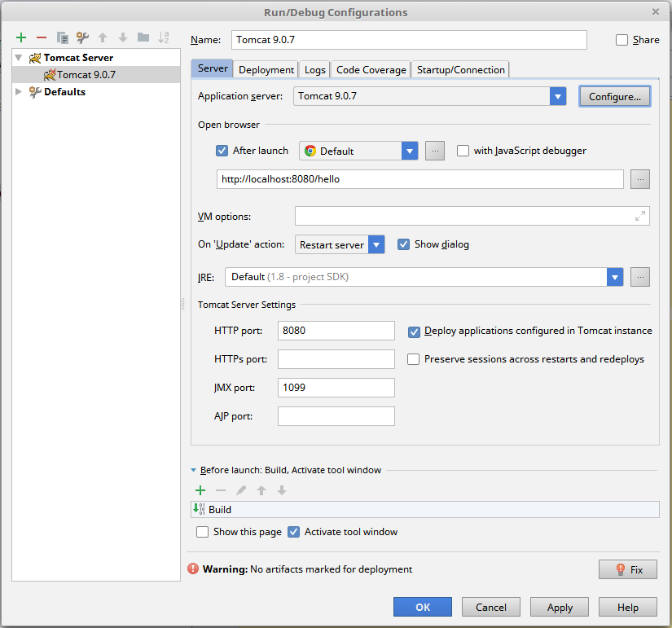Click the red warning icon

pos(193,569)
